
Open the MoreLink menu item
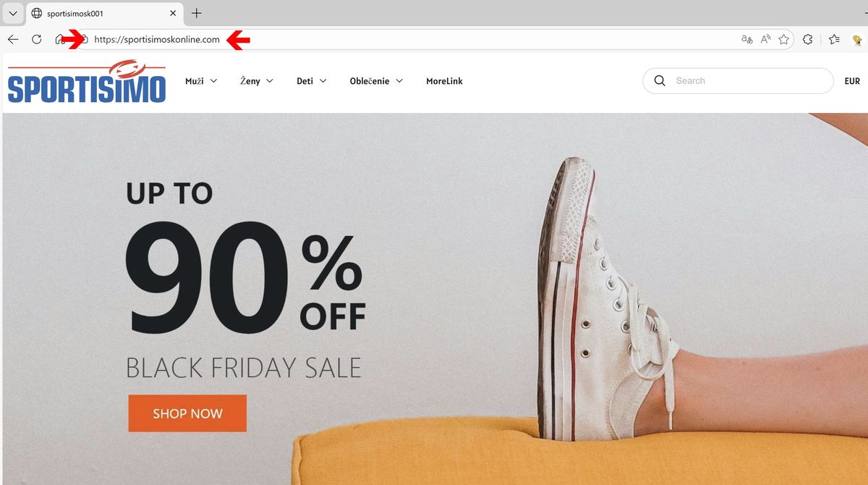(x=444, y=81)
